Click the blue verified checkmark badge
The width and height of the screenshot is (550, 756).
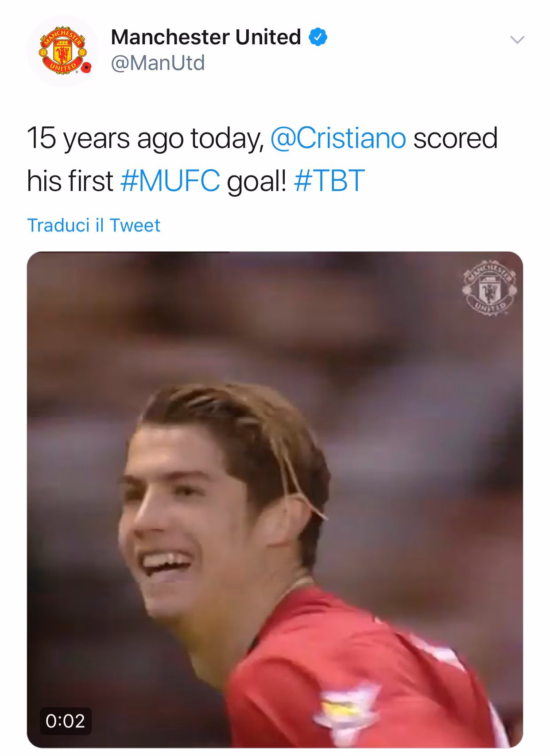318,37
